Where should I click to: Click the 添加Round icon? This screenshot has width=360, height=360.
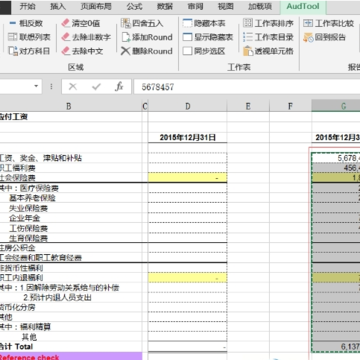click(x=126, y=37)
